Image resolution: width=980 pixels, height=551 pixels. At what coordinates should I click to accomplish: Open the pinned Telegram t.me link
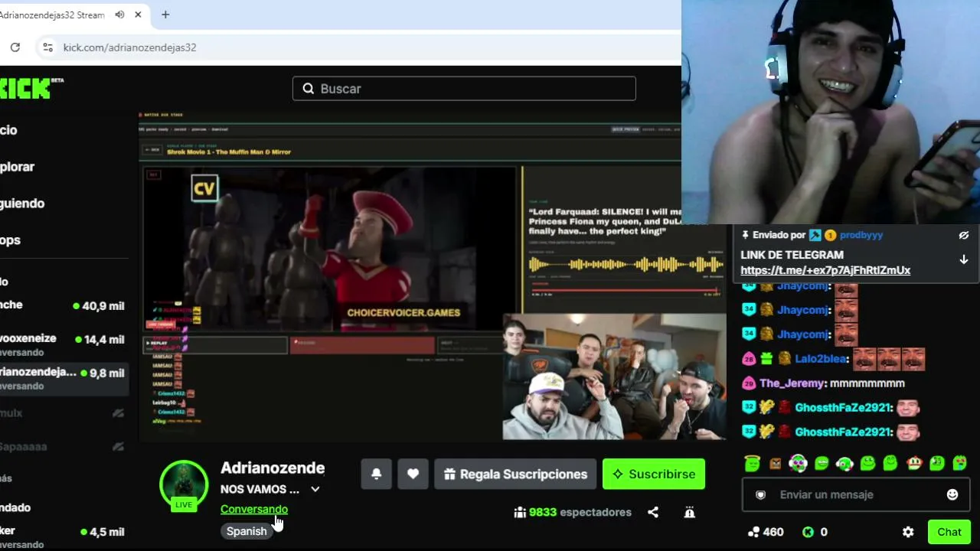tap(825, 270)
